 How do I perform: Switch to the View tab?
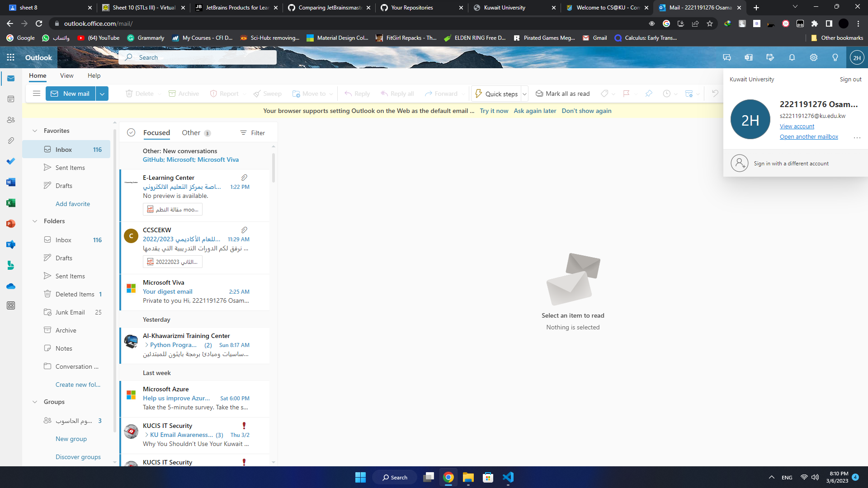pos(66,75)
